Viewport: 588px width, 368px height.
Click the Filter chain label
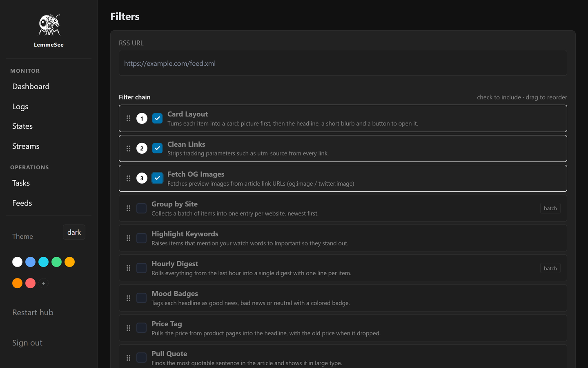click(x=134, y=97)
